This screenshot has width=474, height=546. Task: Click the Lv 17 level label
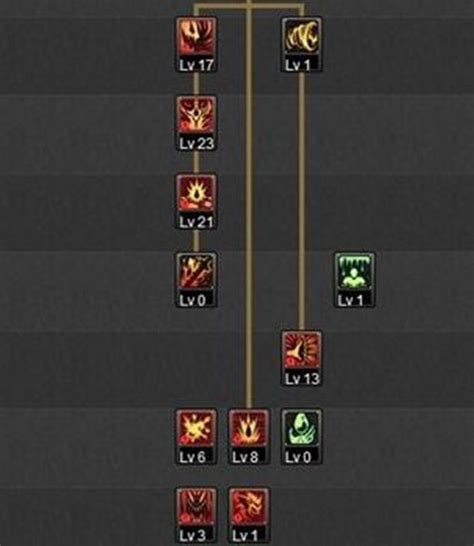coord(196,65)
